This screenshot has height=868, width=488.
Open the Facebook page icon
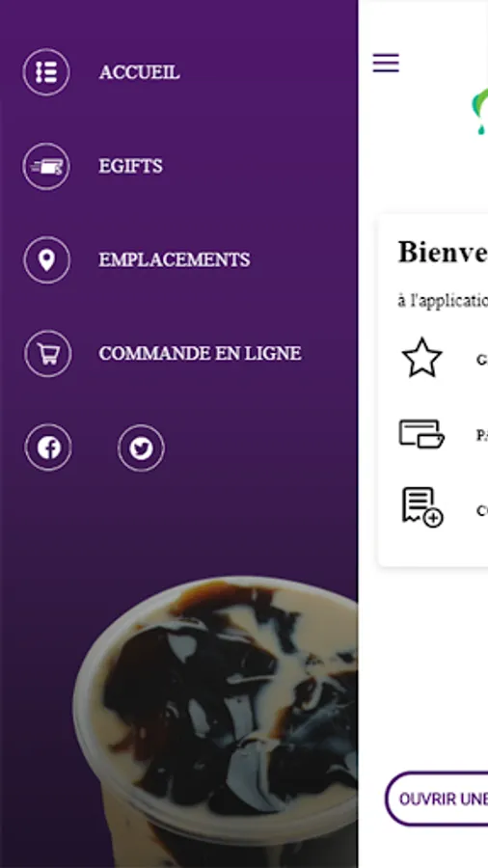[48, 448]
